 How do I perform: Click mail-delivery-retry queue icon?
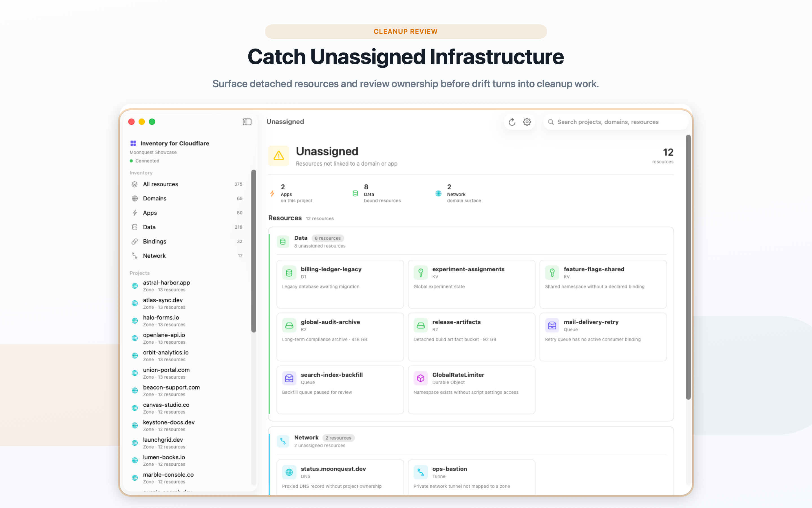(x=552, y=325)
